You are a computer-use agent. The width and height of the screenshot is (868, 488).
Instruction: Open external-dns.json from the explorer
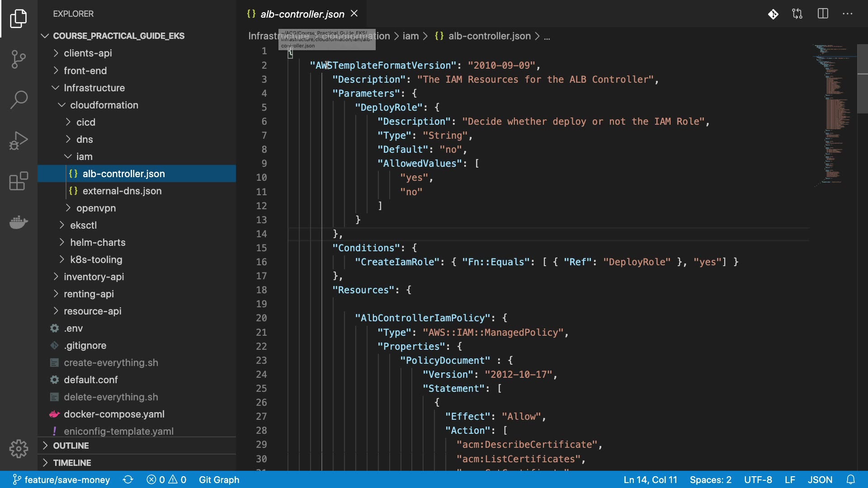coord(122,191)
